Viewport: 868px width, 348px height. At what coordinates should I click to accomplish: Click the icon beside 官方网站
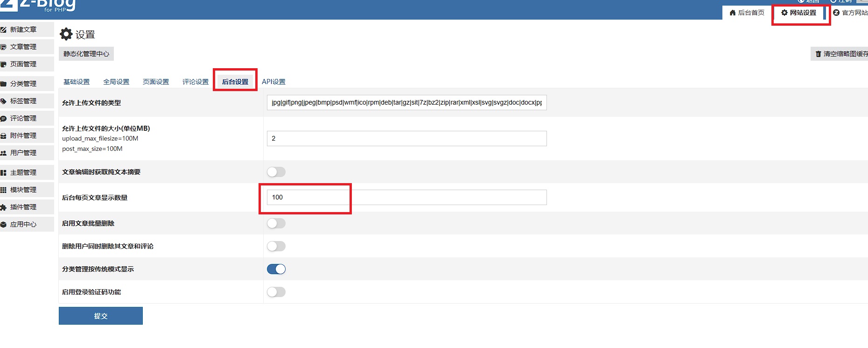tap(836, 13)
